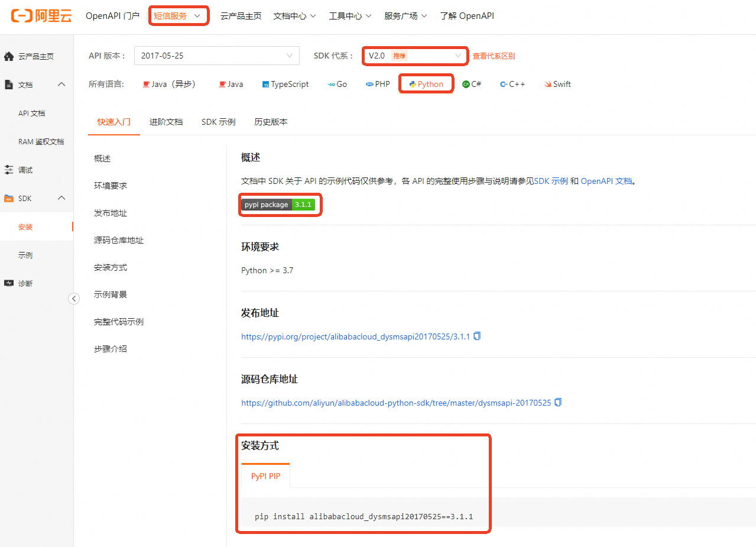Expand the 短信服务 product dropdown
756x547 pixels.
point(178,16)
